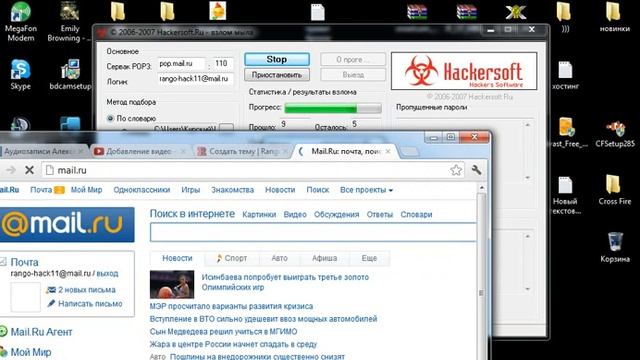Open the МЭР просчитало варианты headline
This screenshot has width=640, height=360.
click(231, 306)
